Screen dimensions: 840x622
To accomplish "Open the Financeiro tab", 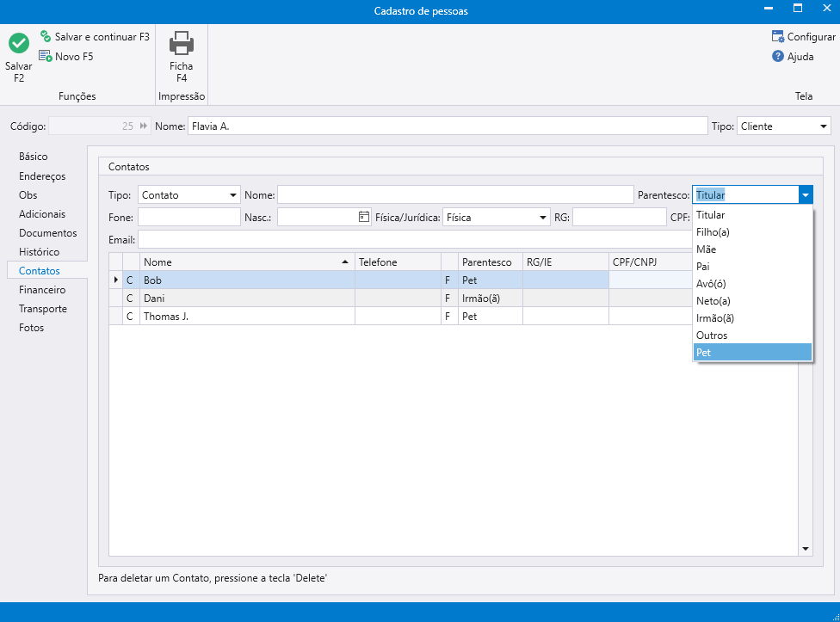I will 42,290.
